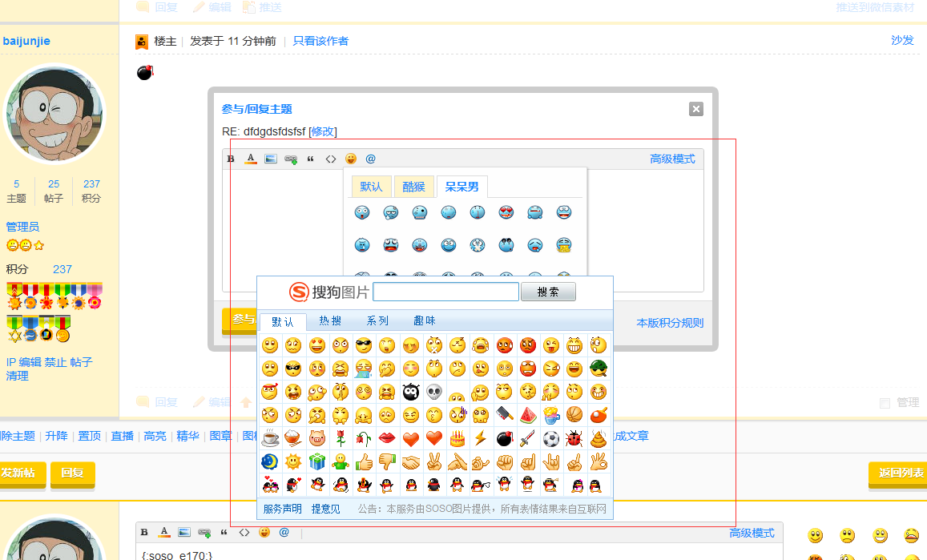927x560 pixels.
Task: Insert quote in reply dialog toolbar
Action: coord(310,159)
